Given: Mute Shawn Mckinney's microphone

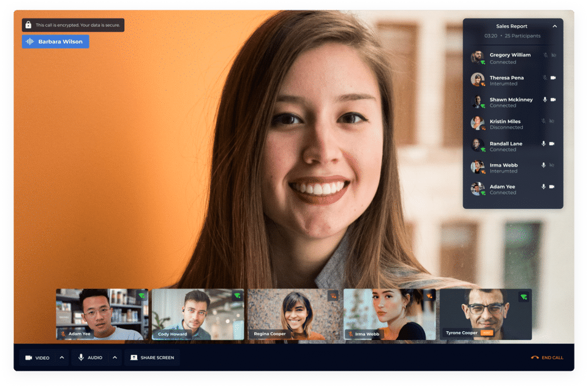Looking at the screenshot, I should click(545, 100).
